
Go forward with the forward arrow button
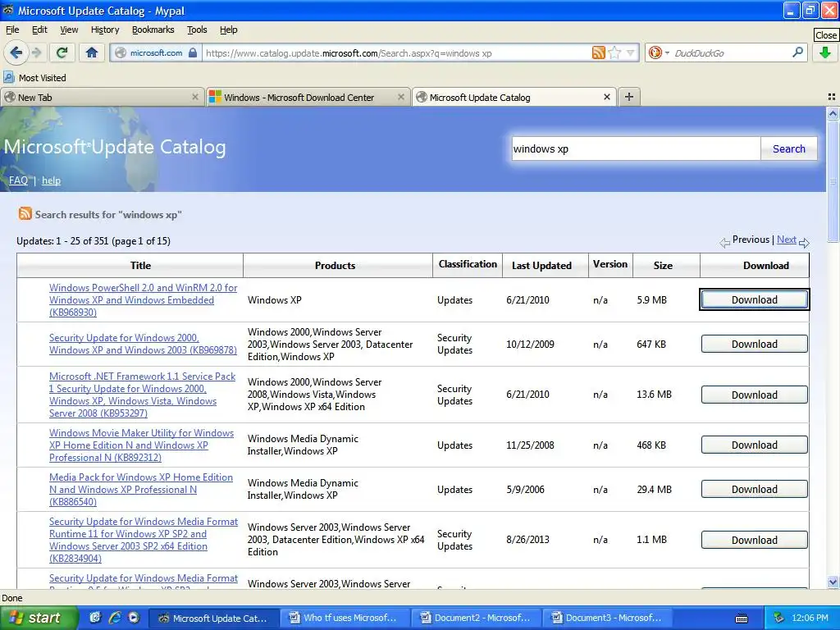click(x=37, y=52)
